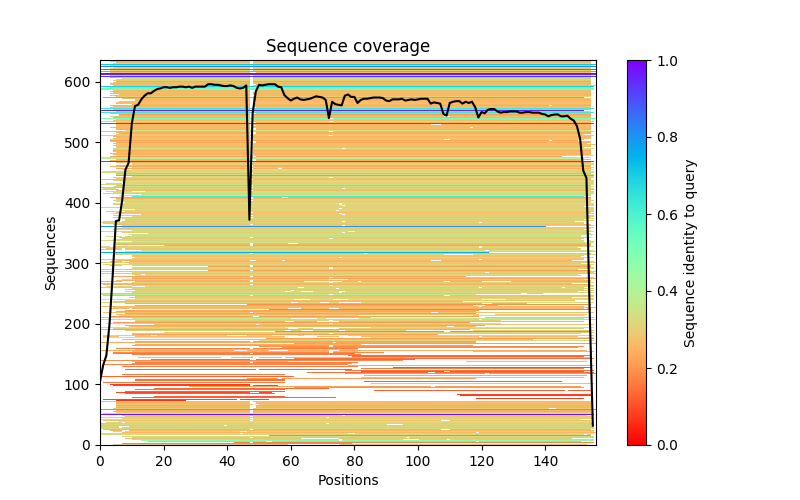800x500 pixels.
Task: Click the 'Positions' x-axis label
Action: (x=347, y=480)
